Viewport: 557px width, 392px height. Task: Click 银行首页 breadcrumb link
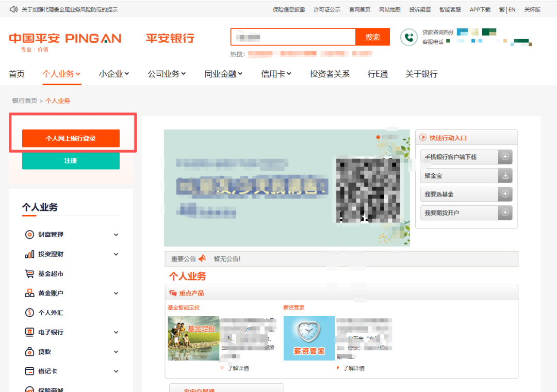(25, 101)
